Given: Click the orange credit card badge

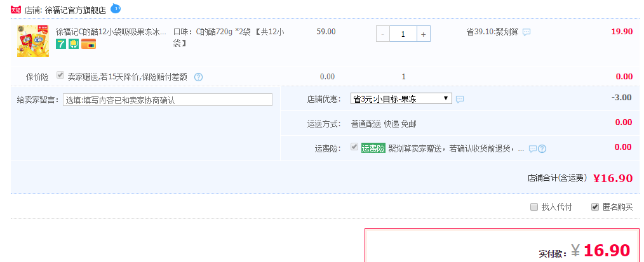Looking at the screenshot, I should pos(88,44).
